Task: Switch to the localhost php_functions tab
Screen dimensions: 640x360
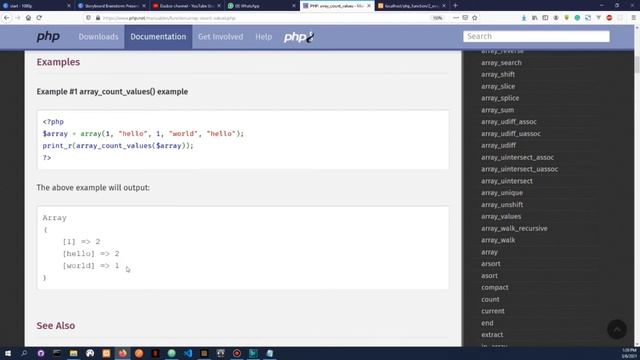Action: 411,6
